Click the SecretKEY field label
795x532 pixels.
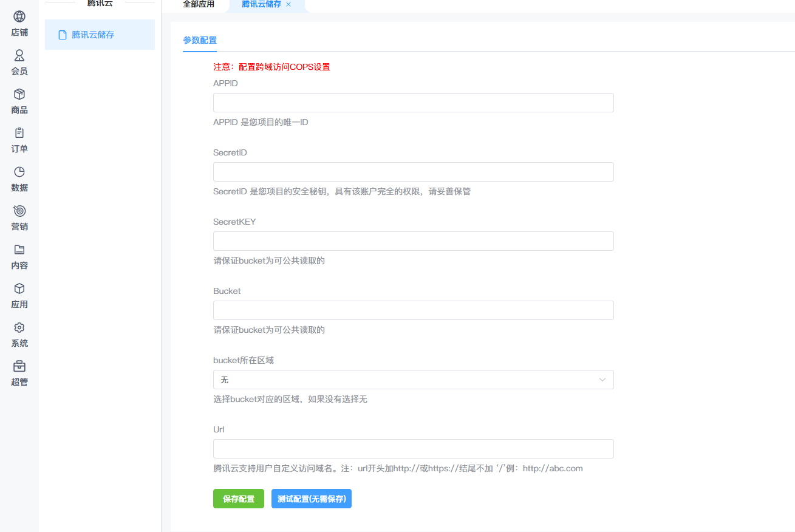coord(234,222)
